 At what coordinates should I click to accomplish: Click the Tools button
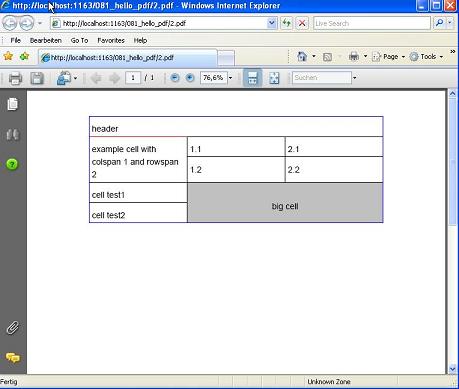(x=426, y=57)
